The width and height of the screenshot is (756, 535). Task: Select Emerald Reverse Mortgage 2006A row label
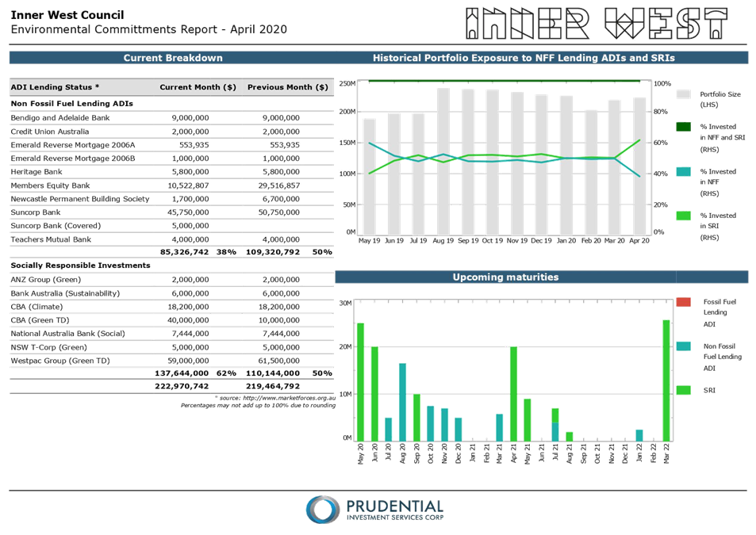(73, 145)
